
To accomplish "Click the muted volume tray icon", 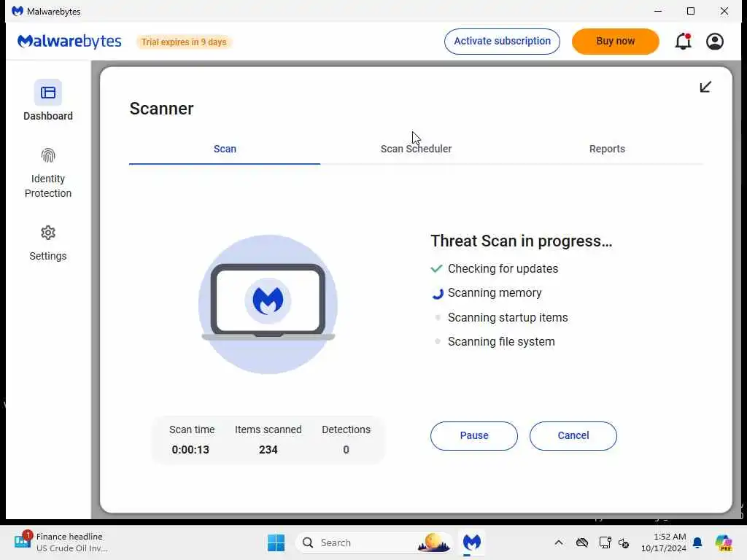I will point(624,542).
